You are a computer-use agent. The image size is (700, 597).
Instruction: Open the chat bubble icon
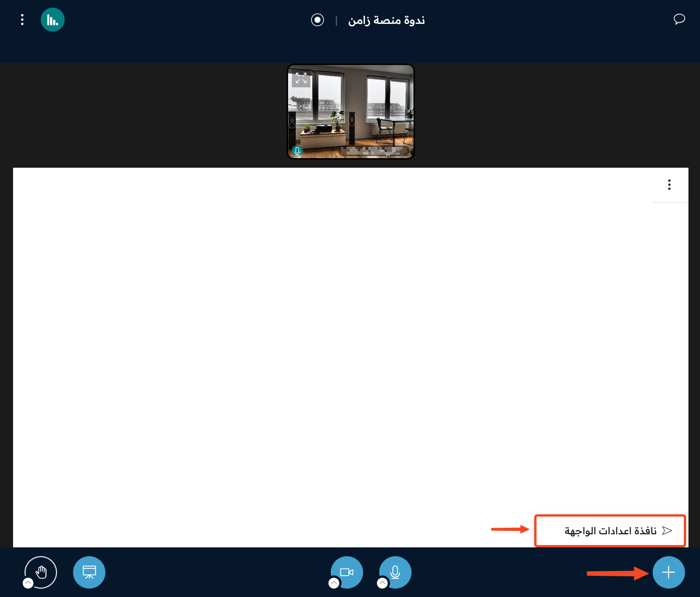679,19
